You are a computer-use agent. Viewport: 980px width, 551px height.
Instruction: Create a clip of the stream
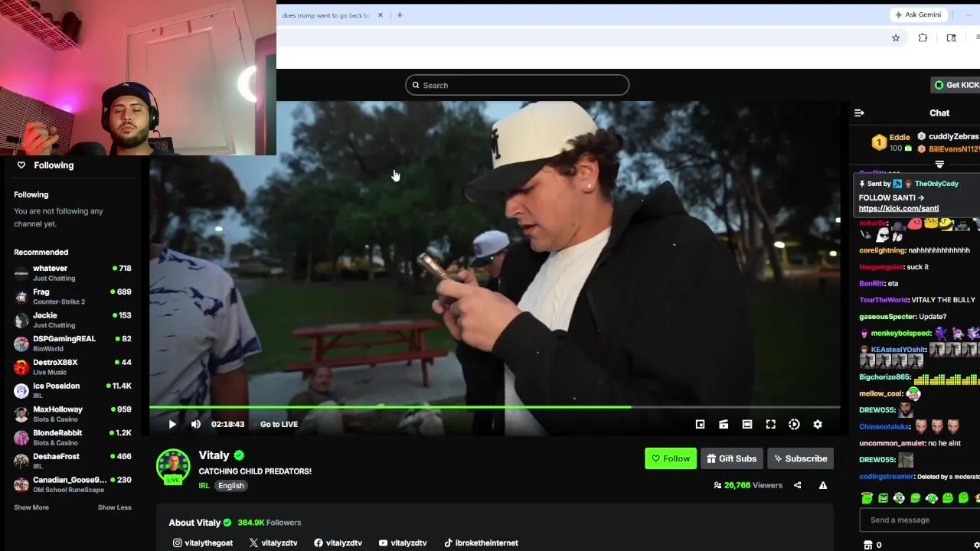(724, 424)
